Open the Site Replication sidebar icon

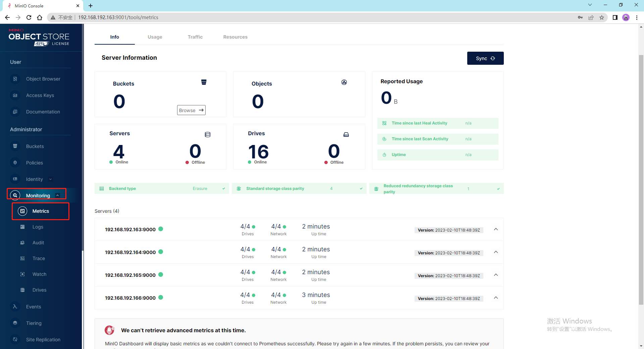(x=15, y=340)
